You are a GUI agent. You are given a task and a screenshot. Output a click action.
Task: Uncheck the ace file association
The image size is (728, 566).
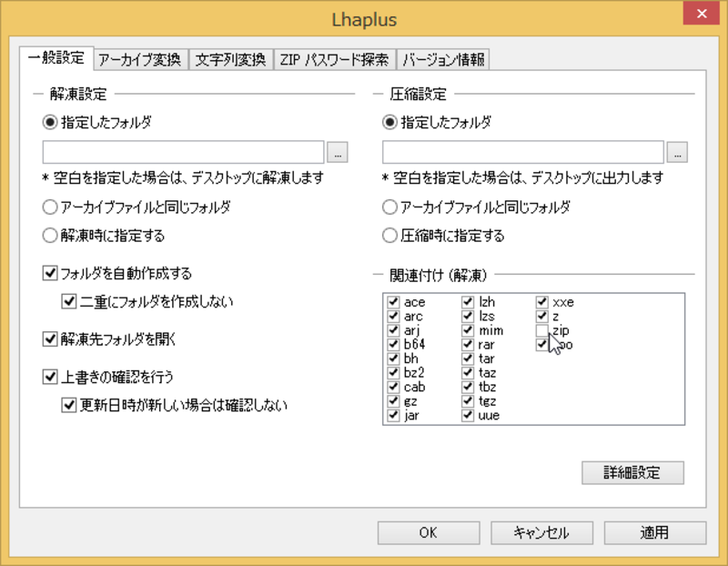click(x=393, y=302)
